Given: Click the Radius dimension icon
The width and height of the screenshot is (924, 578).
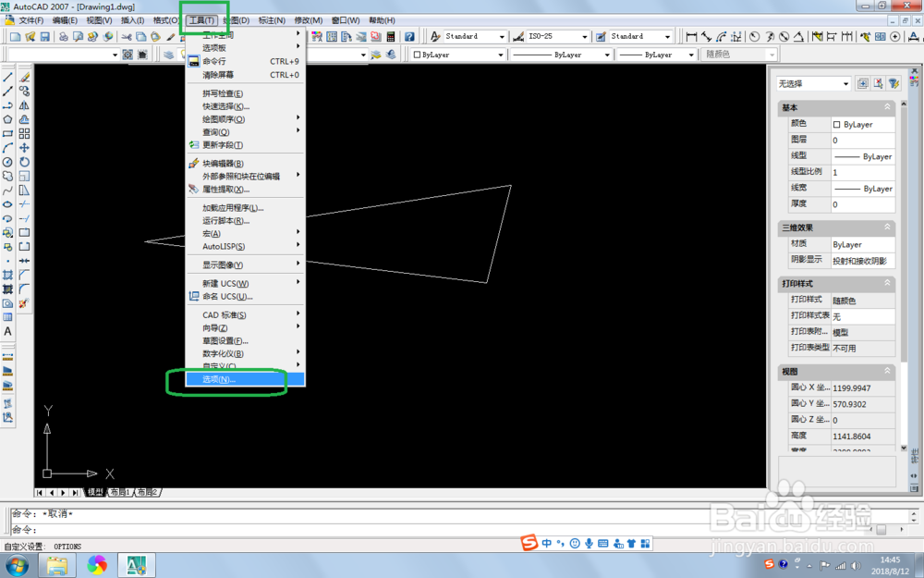Looking at the screenshot, I should point(754,37).
